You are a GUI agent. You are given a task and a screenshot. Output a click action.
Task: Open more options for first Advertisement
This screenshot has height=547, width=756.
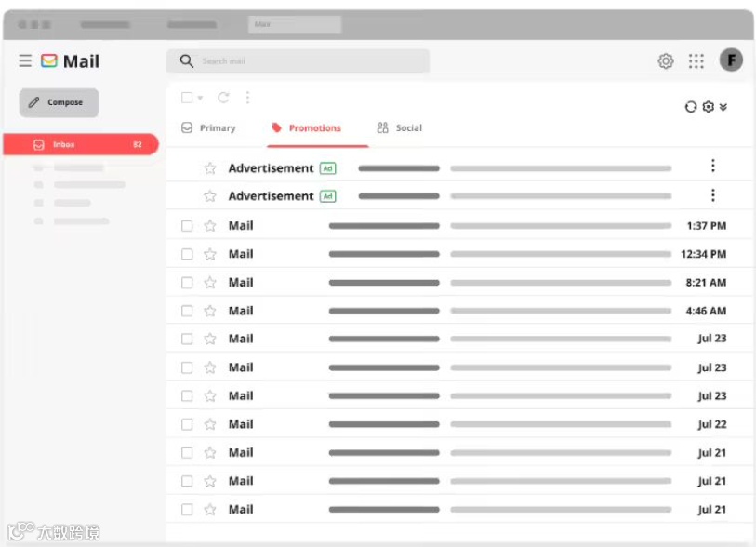pyautogui.click(x=712, y=166)
